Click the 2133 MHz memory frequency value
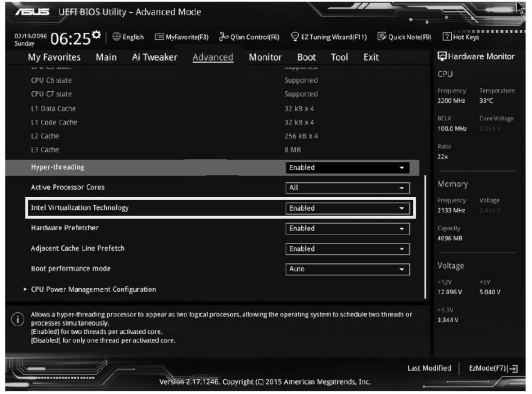 [x=451, y=210]
